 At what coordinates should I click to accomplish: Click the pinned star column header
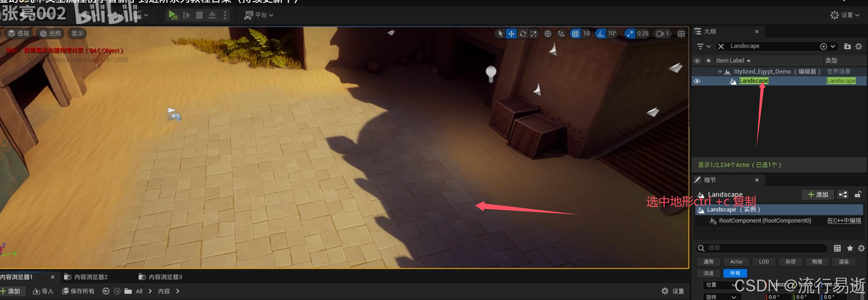(x=708, y=61)
